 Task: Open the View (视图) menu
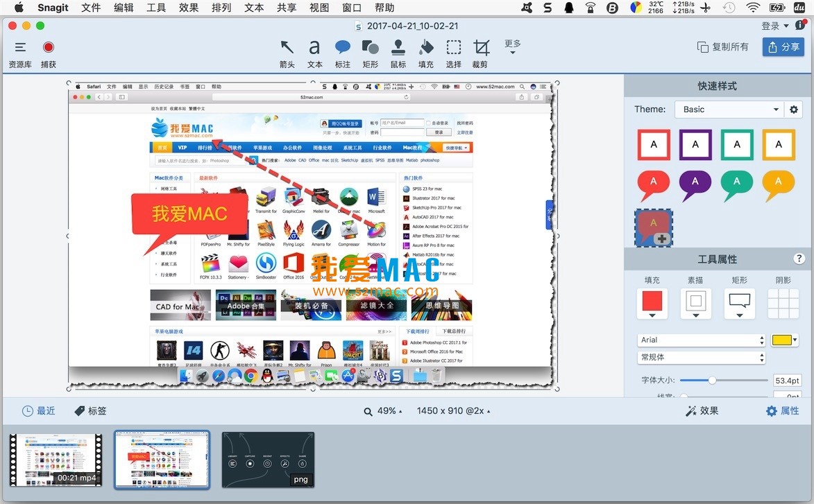pos(319,7)
